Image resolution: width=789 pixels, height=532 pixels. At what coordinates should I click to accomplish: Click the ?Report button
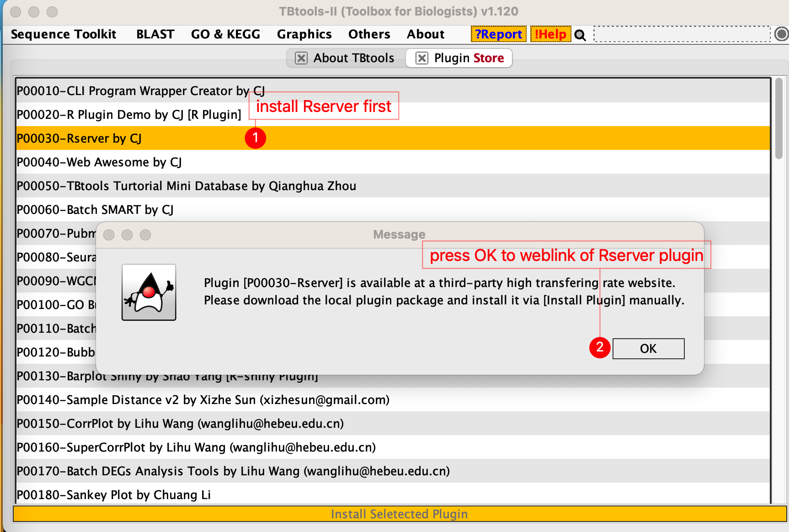point(499,34)
